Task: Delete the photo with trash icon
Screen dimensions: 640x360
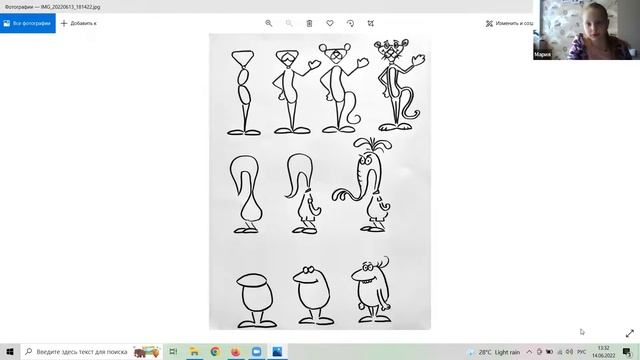Action: pyautogui.click(x=309, y=23)
